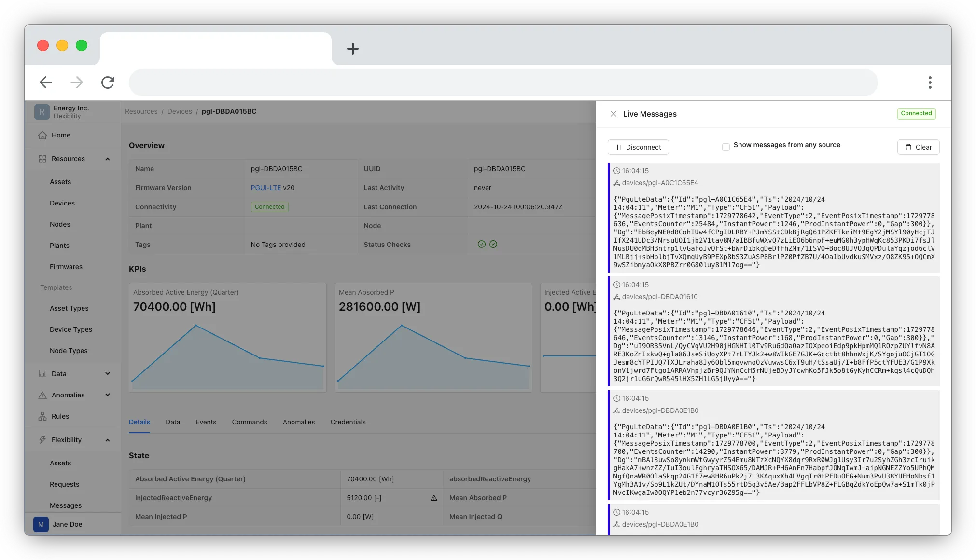Open the browser three-dot menu
This screenshot has height=560, width=976.
pos(930,82)
